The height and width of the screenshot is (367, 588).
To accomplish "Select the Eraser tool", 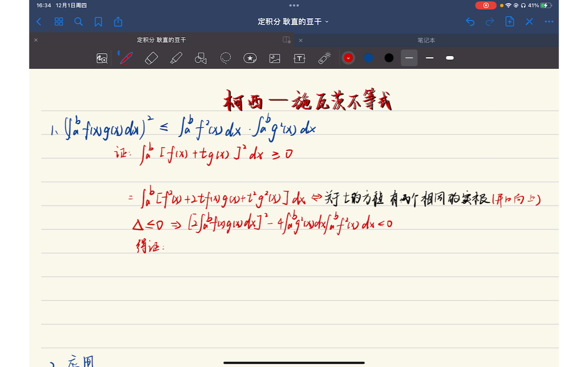I will [151, 58].
